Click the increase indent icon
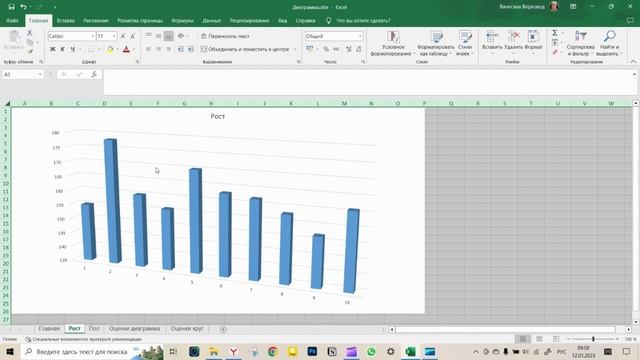 pyautogui.click(x=191, y=49)
